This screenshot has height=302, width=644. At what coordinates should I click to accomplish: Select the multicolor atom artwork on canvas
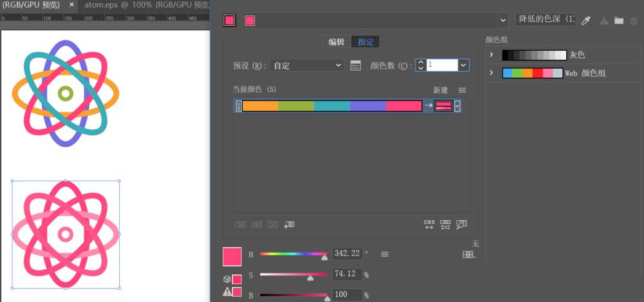(66, 93)
